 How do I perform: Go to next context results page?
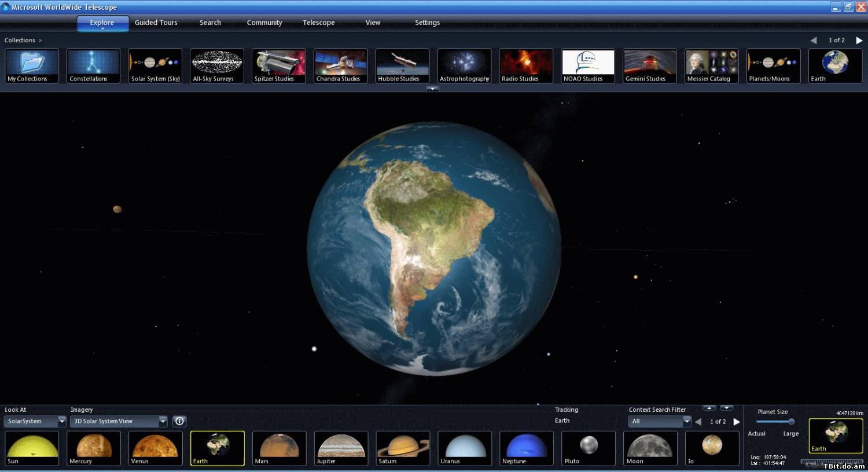coord(737,422)
